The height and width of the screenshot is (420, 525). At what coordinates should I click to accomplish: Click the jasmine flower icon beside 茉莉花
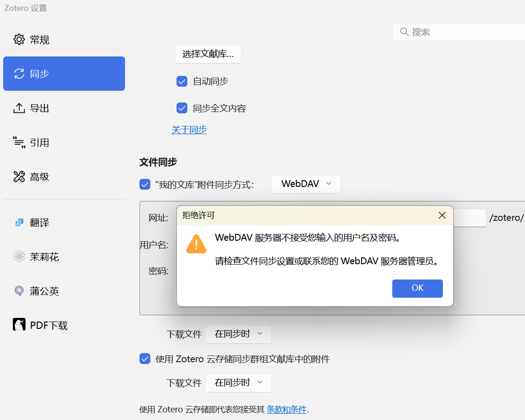[x=19, y=257]
